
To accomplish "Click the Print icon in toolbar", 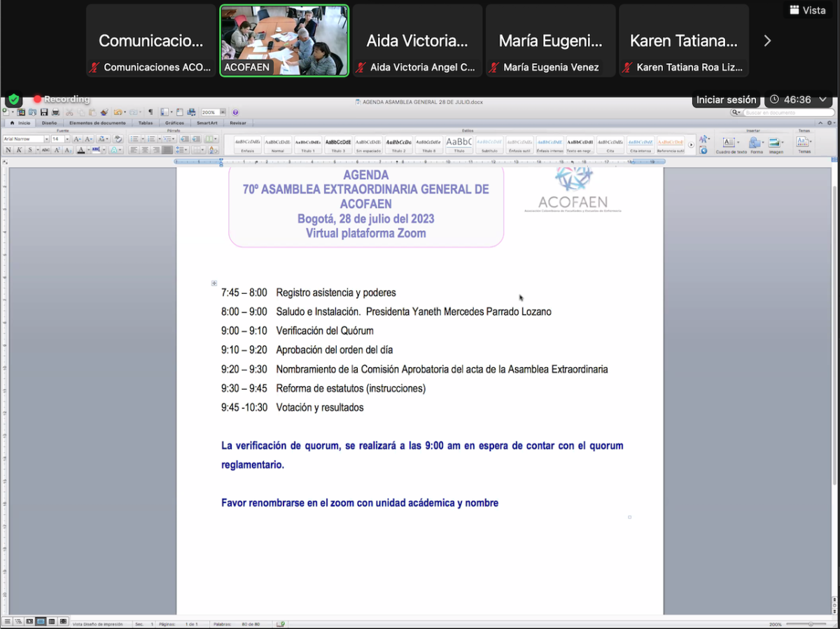I will click(55, 112).
